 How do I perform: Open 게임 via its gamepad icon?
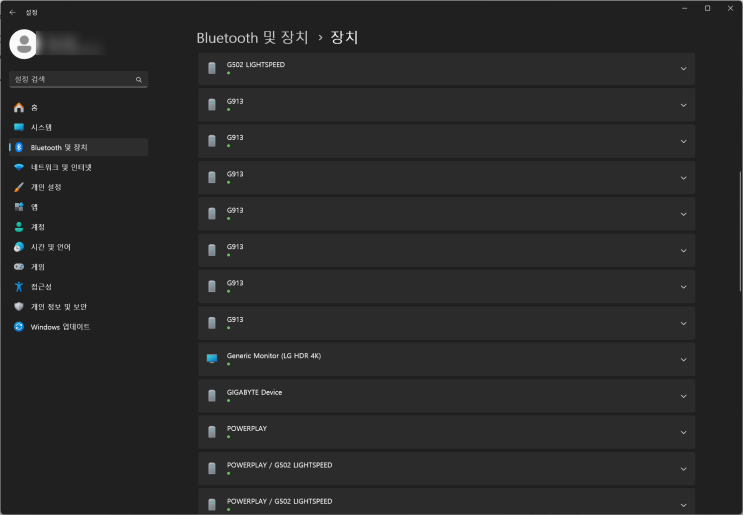pyautogui.click(x=19, y=267)
